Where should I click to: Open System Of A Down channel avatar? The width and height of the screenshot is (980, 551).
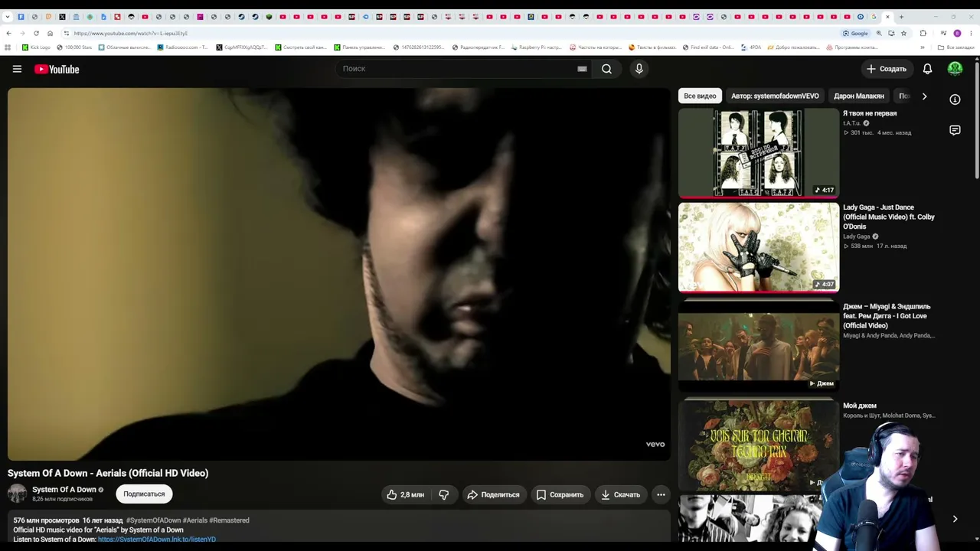pos(17,494)
